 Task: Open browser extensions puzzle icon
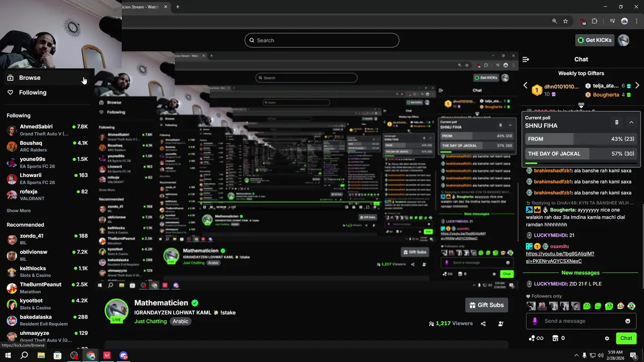pyautogui.click(x=595, y=21)
